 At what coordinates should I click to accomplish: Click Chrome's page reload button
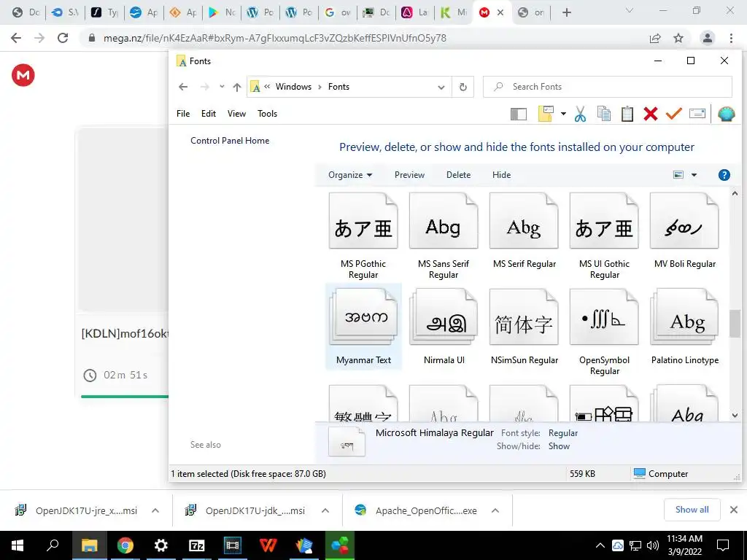click(x=63, y=38)
